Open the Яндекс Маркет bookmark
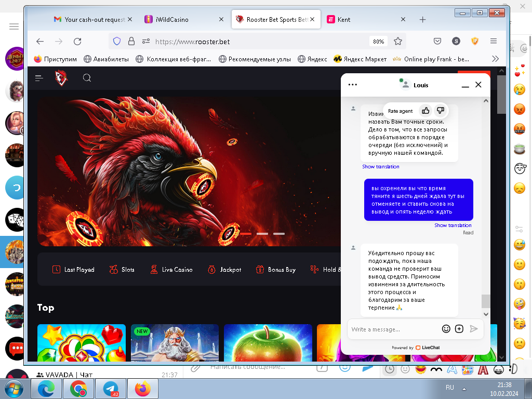 (360, 59)
